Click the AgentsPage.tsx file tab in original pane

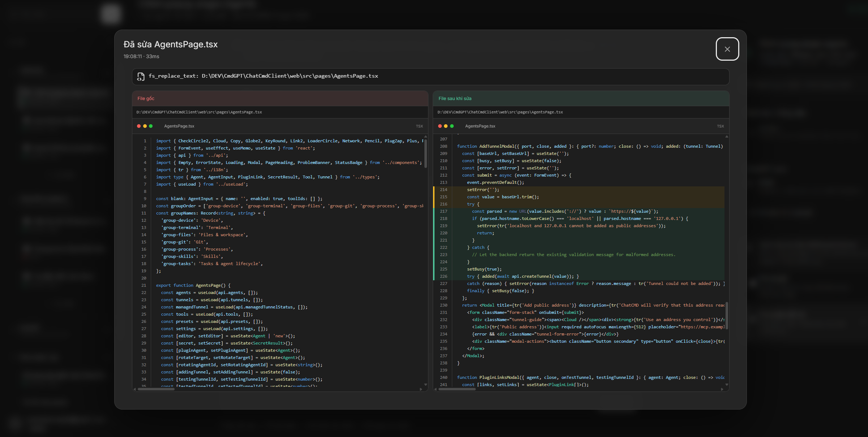179,126
